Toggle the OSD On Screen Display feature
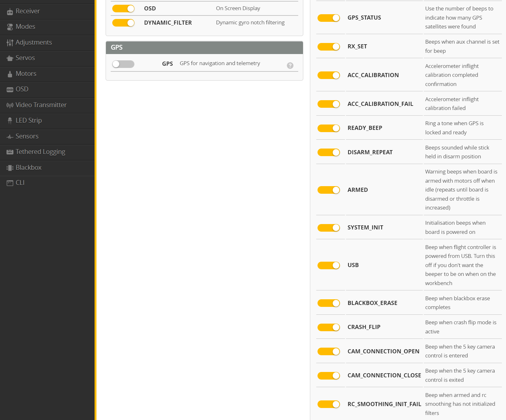Viewport: 506px width, 420px height. coord(123,9)
